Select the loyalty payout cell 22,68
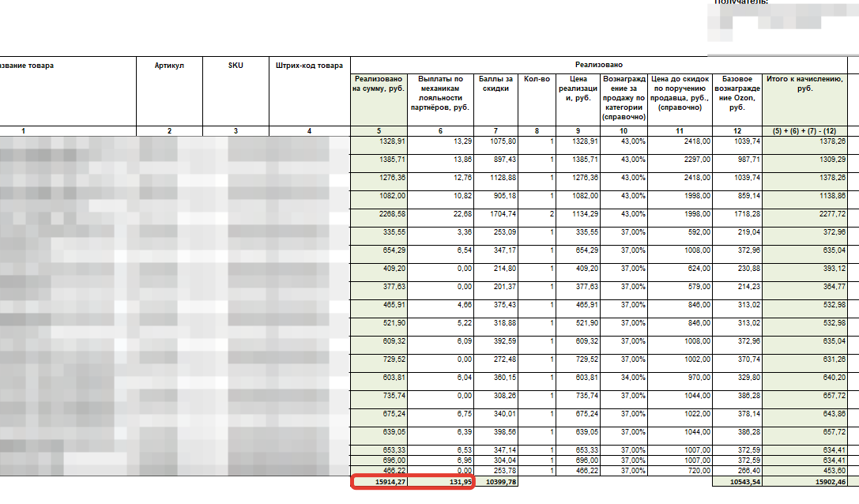 [442, 213]
